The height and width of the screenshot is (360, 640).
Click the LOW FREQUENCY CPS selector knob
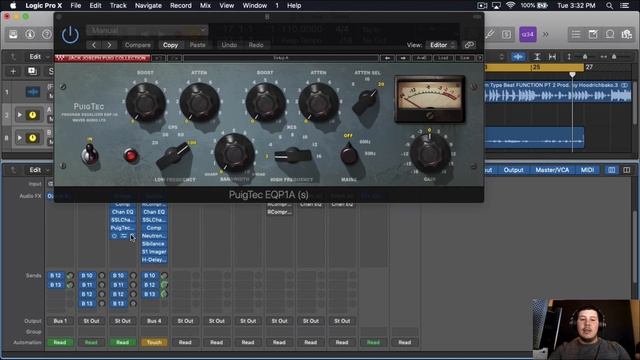(x=173, y=156)
